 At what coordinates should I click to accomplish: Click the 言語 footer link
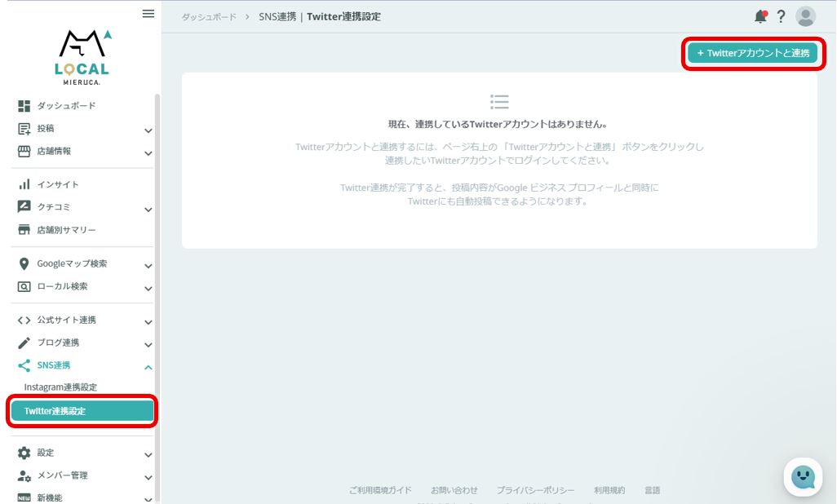[x=653, y=490]
